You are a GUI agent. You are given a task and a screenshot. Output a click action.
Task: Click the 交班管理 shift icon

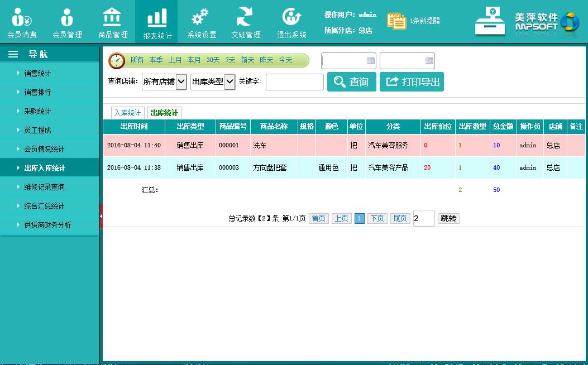(x=246, y=17)
